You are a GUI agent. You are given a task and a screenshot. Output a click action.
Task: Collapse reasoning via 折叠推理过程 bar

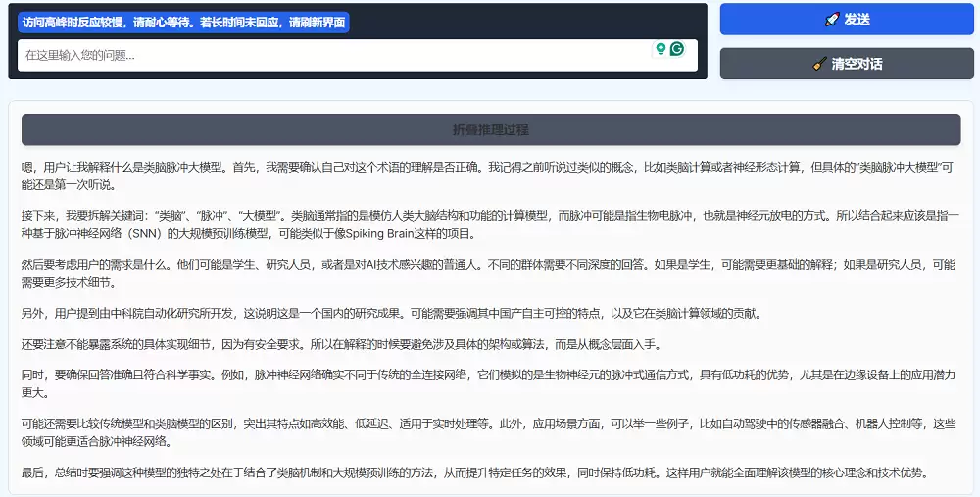coord(491,129)
